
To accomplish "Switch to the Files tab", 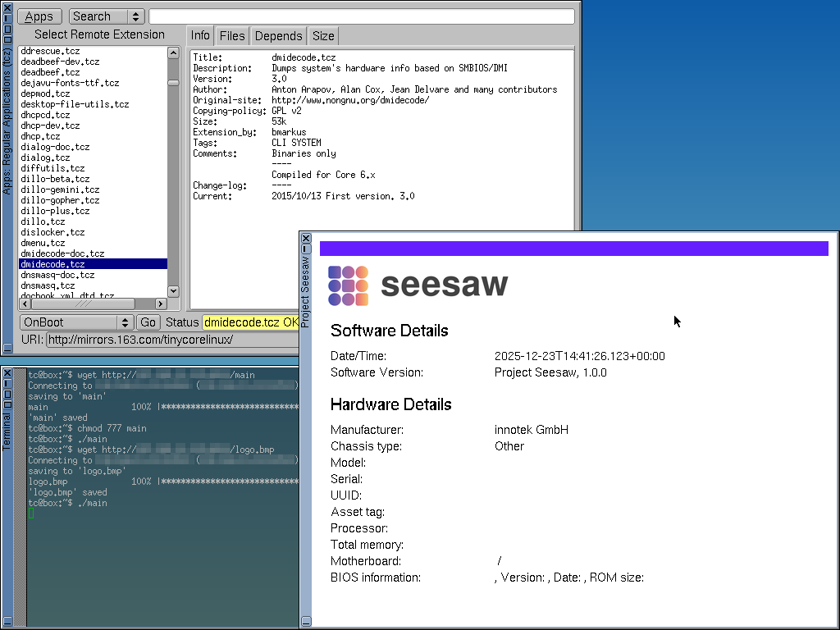I will (x=232, y=36).
